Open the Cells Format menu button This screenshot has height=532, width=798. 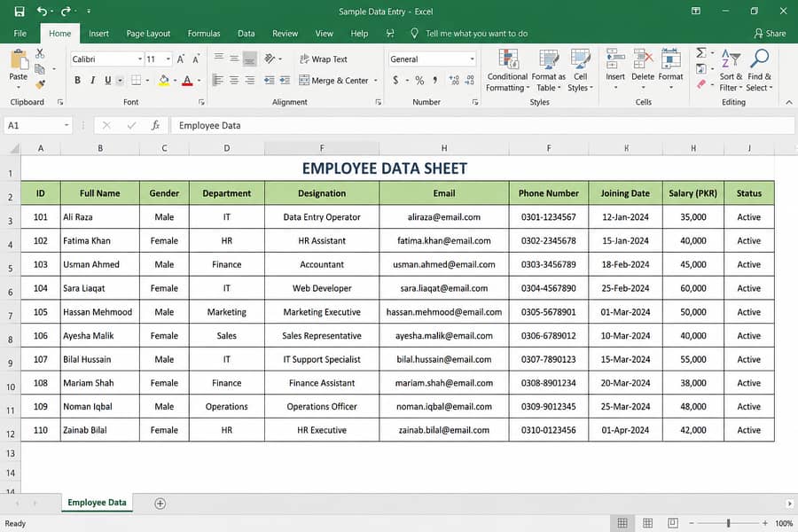click(671, 69)
